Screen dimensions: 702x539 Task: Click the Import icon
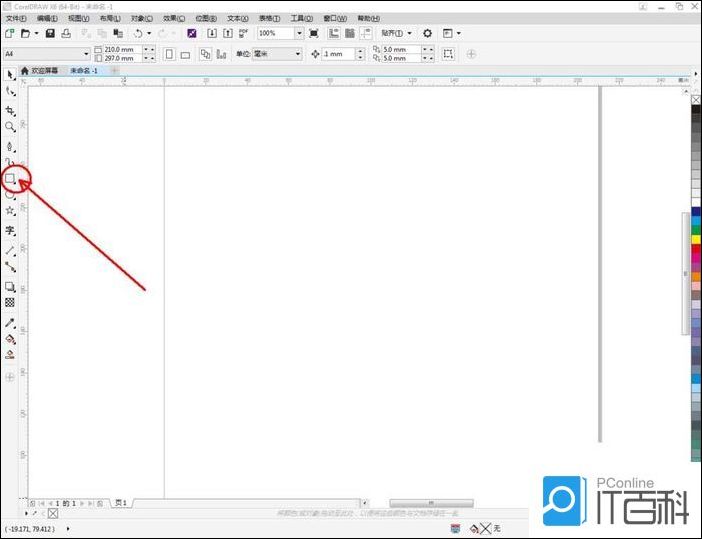click(212, 33)
